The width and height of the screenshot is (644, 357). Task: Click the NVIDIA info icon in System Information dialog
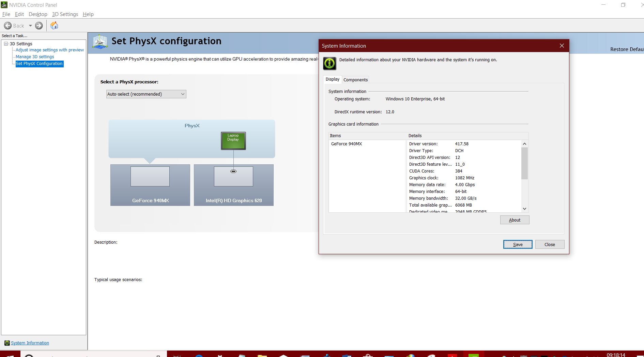coord(329,63)
